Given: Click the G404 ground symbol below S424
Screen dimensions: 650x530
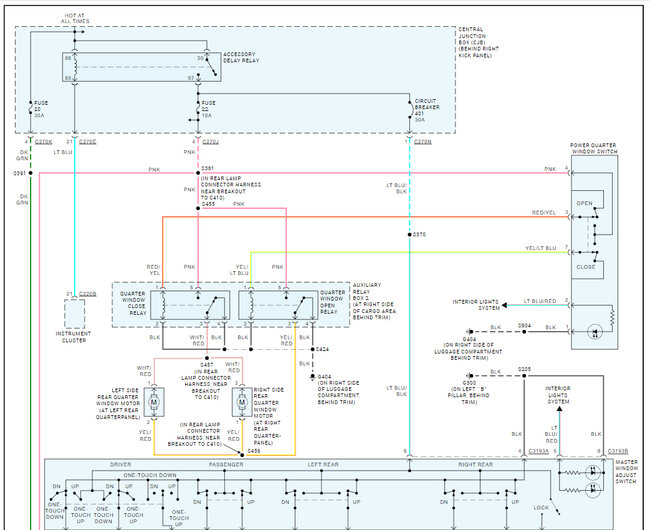Looking at the screenshot, I should [313, 377].
